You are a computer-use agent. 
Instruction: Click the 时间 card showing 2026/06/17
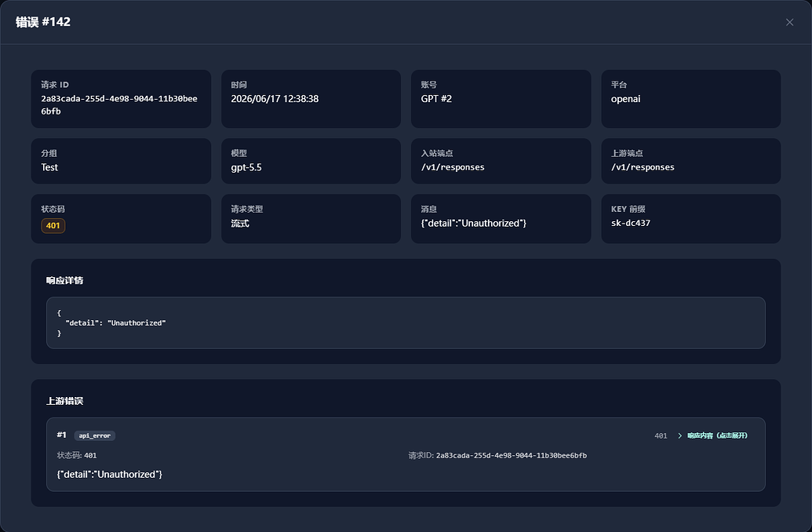311,99
